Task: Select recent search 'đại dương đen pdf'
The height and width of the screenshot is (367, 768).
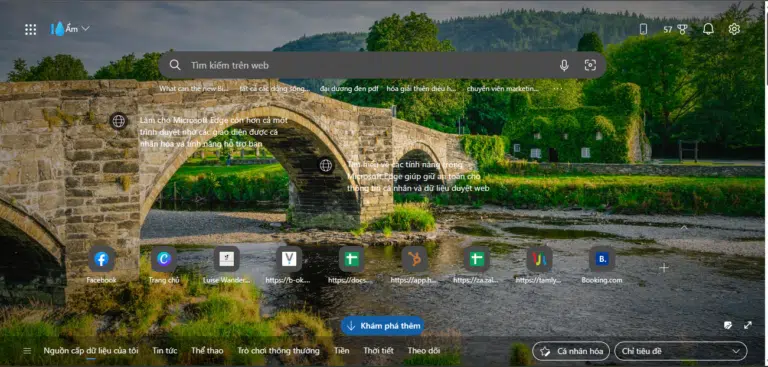Action: (x=349, y=89)
